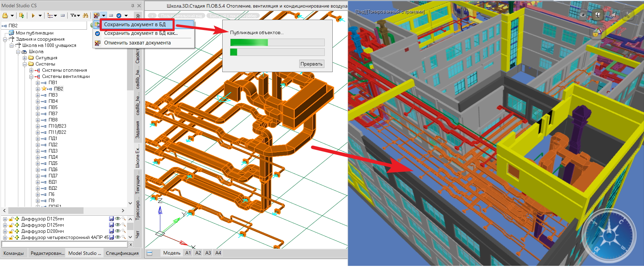
Task: Open the Чат vertical side tab
Action: coord(138,235)
